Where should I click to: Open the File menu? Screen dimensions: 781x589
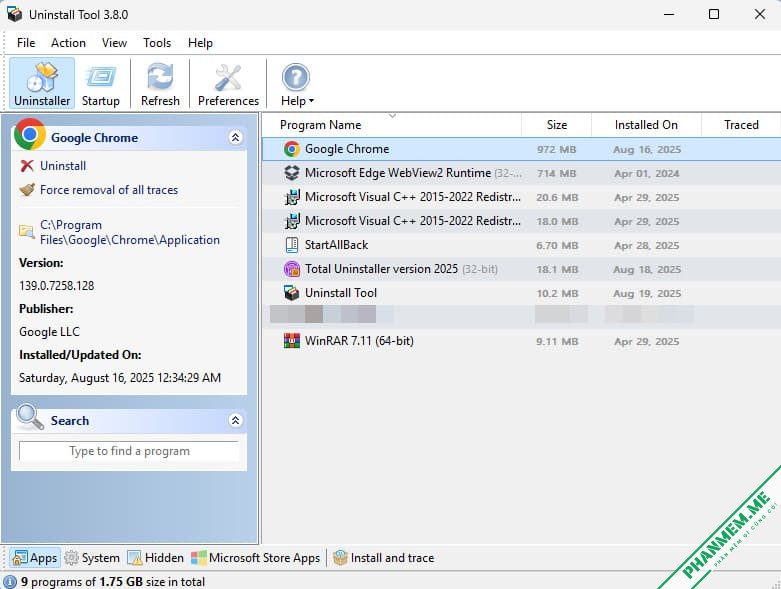coord(26,43)
